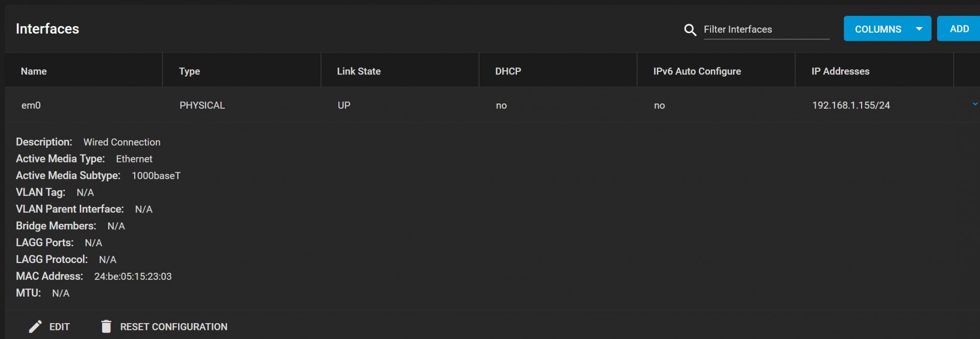The image size is (980, 339).
Task: Click the search magnifier icon
Action: pos(690,30)
